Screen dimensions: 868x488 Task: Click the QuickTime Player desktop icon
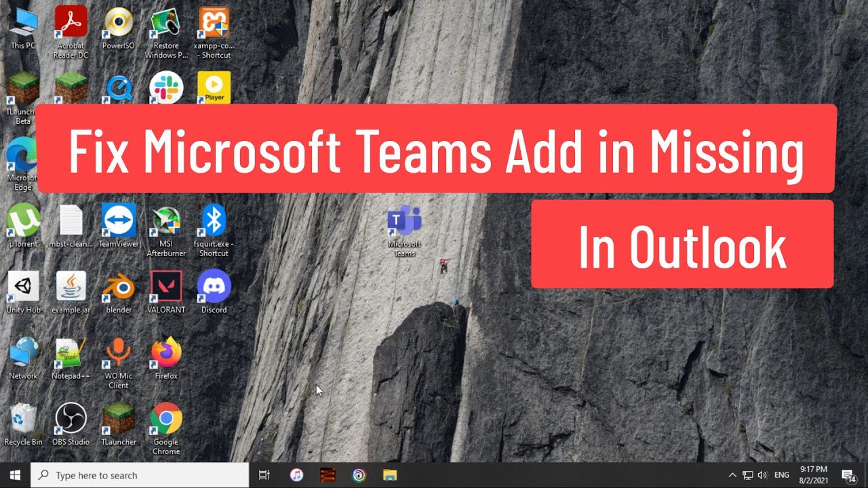[119, 88]
